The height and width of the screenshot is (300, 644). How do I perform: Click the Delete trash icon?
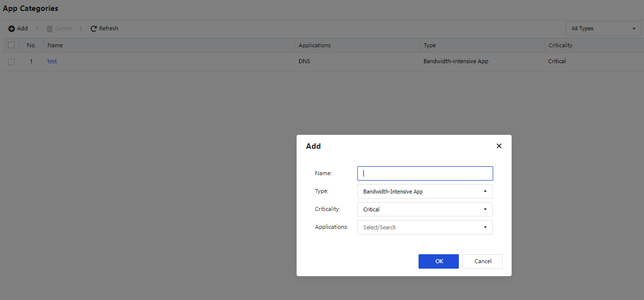coord(50,29)
